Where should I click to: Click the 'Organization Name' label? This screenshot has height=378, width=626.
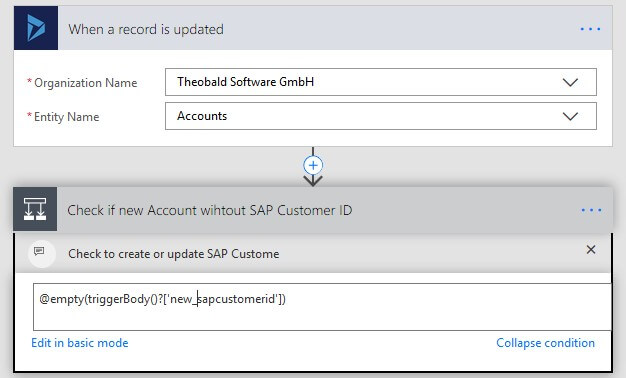(85, 83)
